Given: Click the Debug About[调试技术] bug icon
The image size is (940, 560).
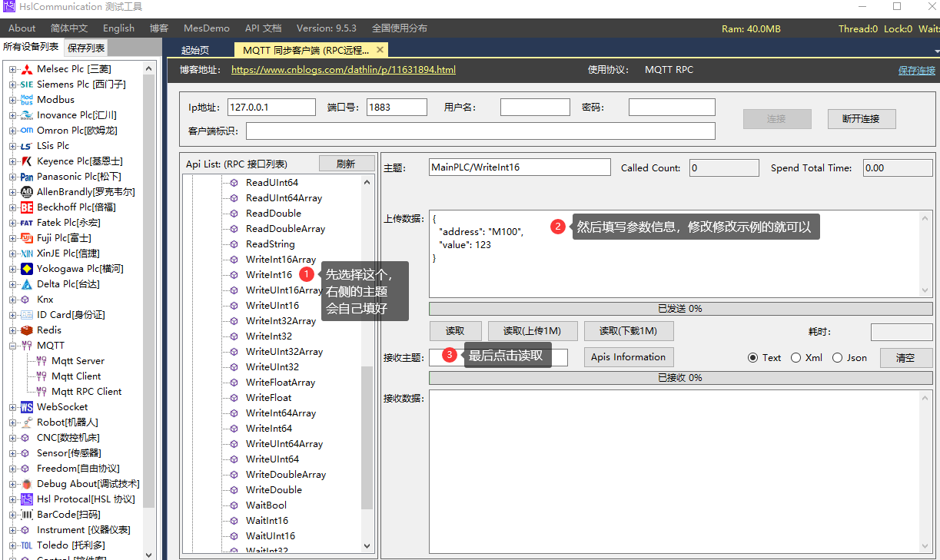Looking at the screenshot, I should click(x=26, y=483).
